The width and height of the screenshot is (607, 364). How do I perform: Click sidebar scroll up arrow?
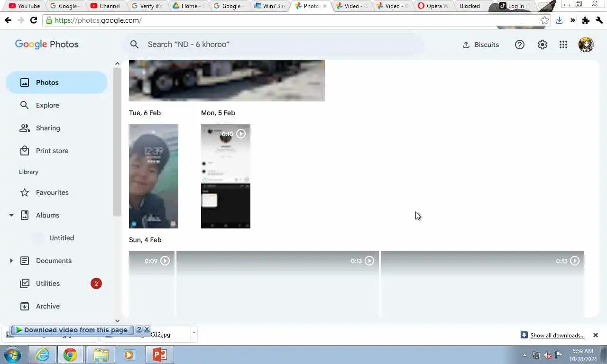point(117,64)
